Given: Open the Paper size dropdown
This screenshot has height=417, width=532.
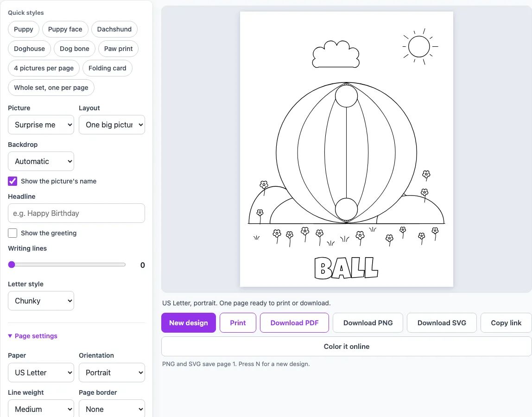Looking at the screenshot, I should coord(41,373).
